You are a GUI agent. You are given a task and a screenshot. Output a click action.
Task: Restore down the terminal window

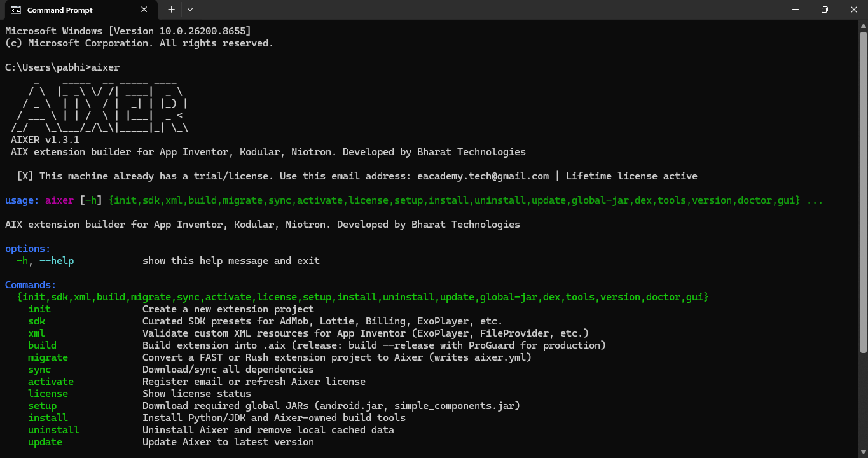pyautogui.click(x=824, y=10)
